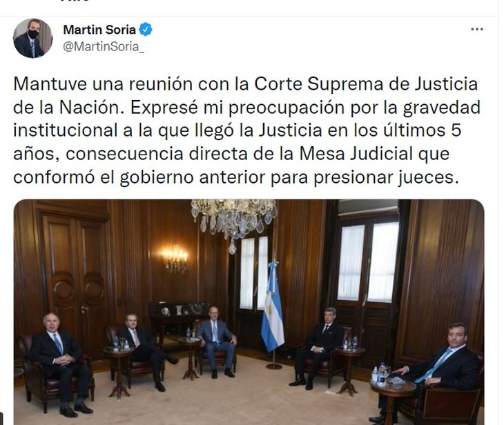The height and width of the screenshot is (425, 504).
Task: Click the Argentine flag in the photo
Action: point(272,308)
